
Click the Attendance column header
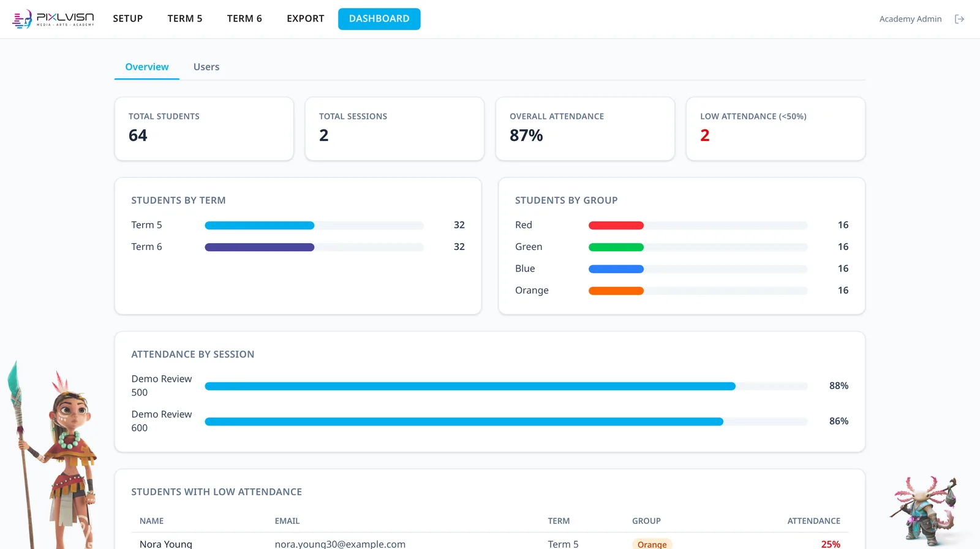tap(813, 521)
